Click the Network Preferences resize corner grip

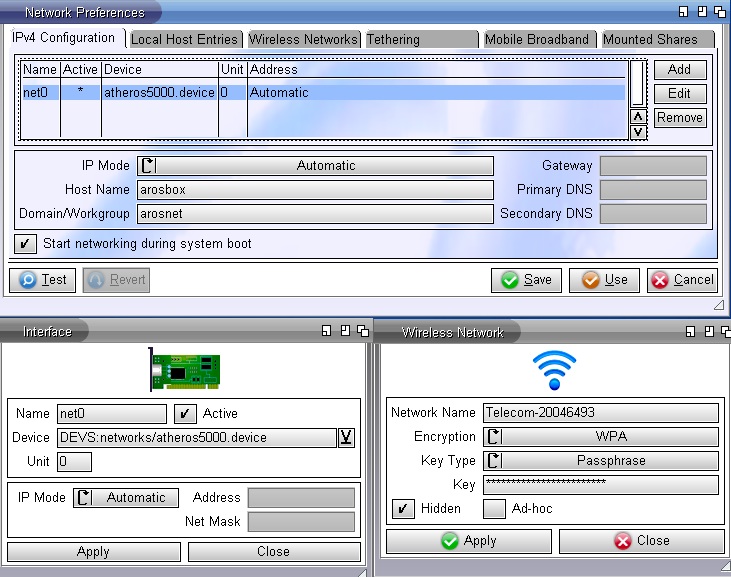(718, 304)
